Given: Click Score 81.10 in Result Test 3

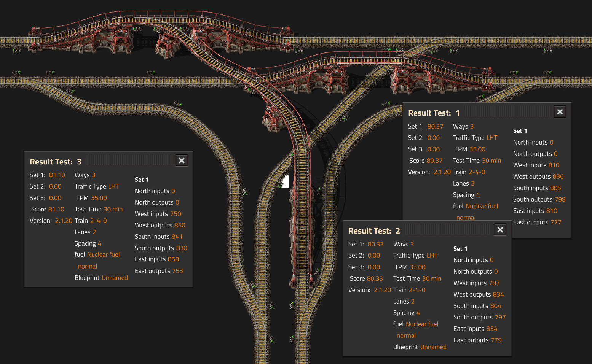Looking at the screenshot, I should pyautogui.click(x=48, y=209).
